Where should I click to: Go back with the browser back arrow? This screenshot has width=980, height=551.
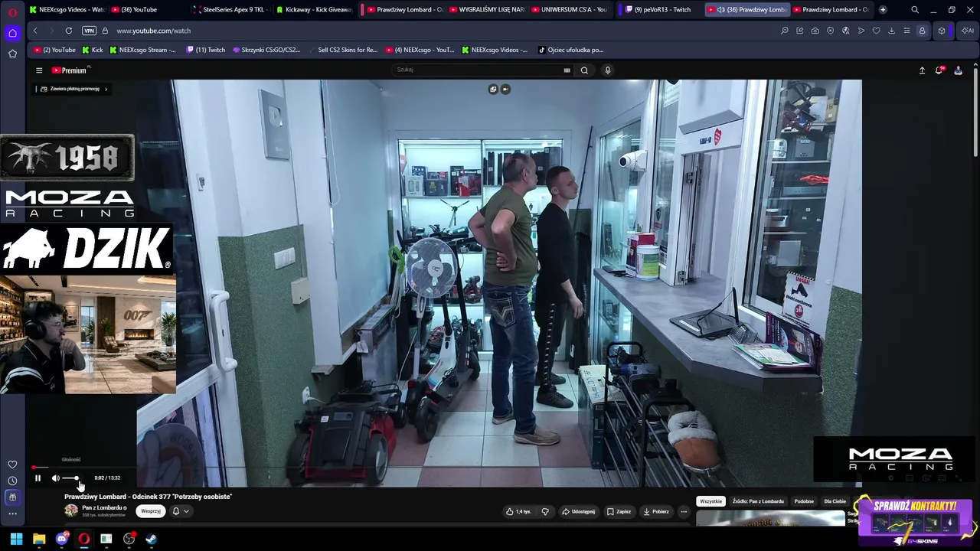point(35,31)
